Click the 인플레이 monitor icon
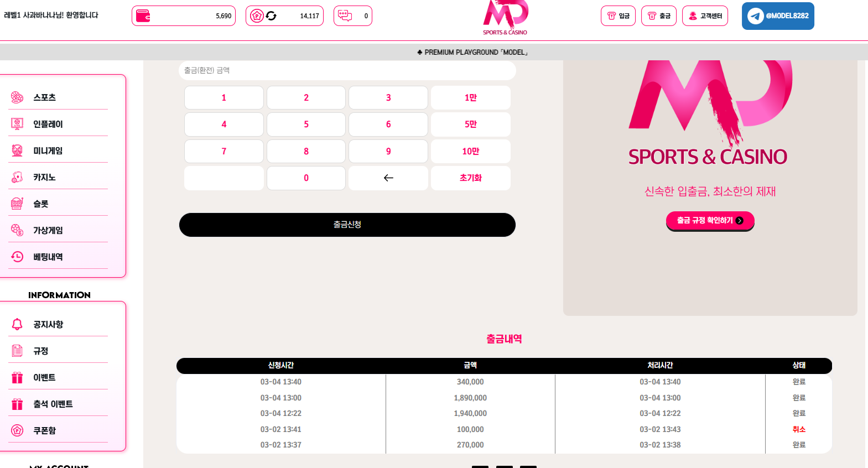 (x=17, y=124)
